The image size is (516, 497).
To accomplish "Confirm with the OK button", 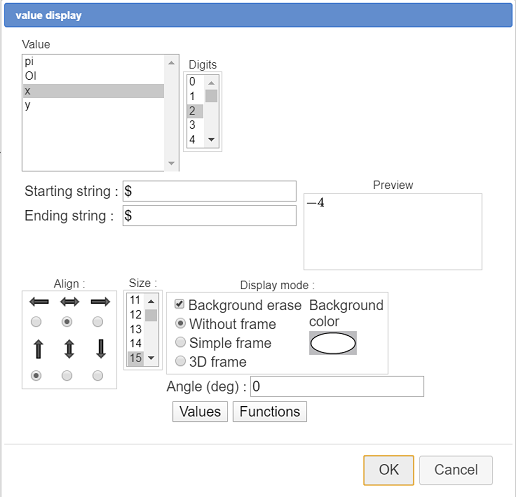I will coord(389,470).
